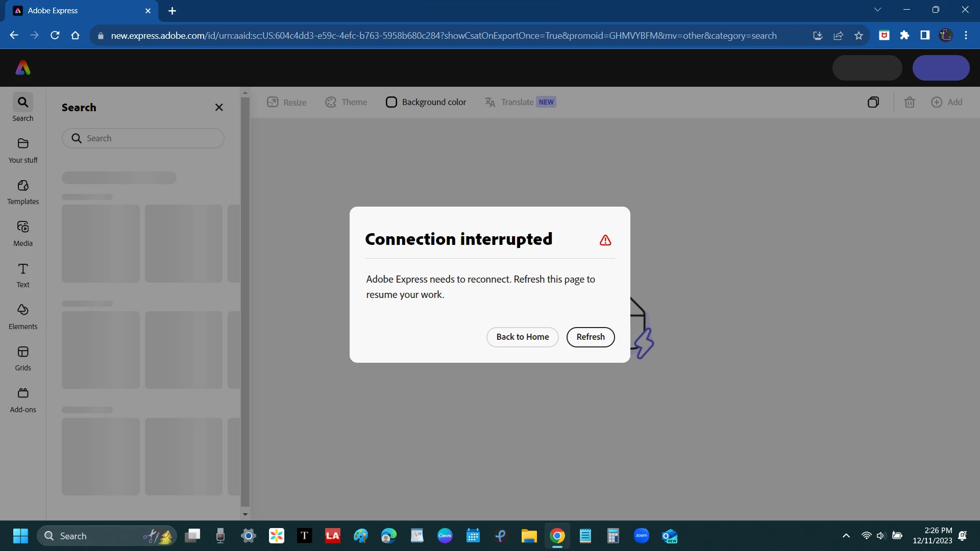980x551 pixels.
Task: Open the Background color picker
Action: (426, 102)
